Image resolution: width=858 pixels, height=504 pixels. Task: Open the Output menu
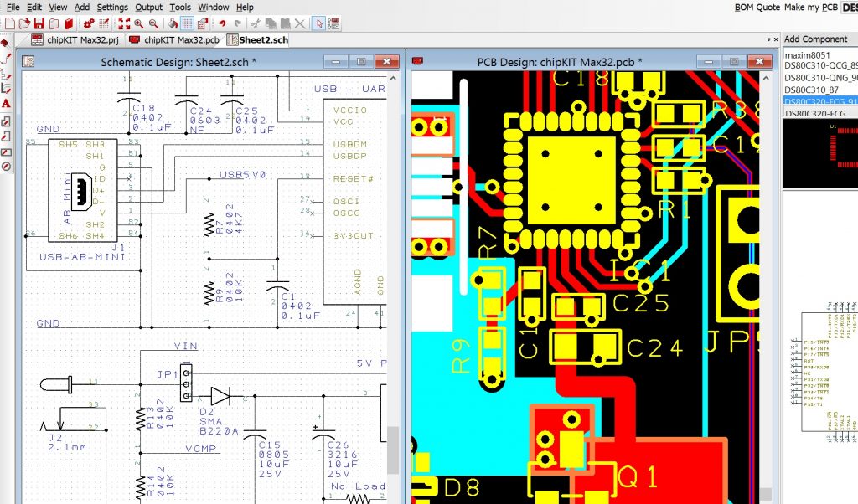[x=149, y=7]
